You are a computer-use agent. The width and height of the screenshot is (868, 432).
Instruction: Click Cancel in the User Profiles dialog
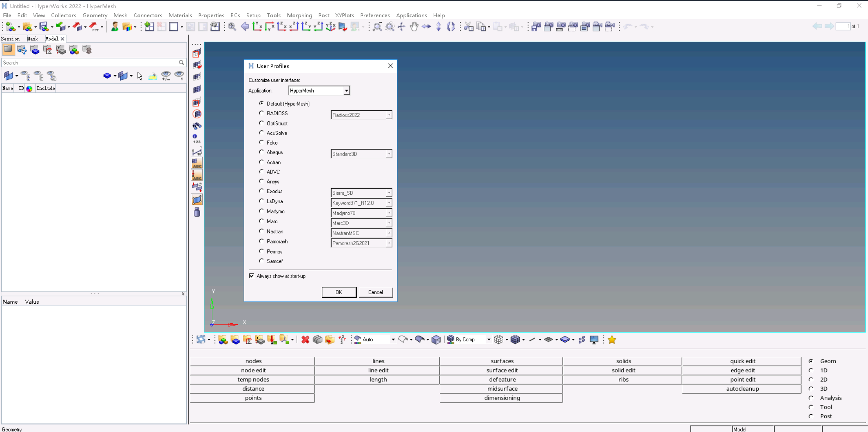[375, 292]
